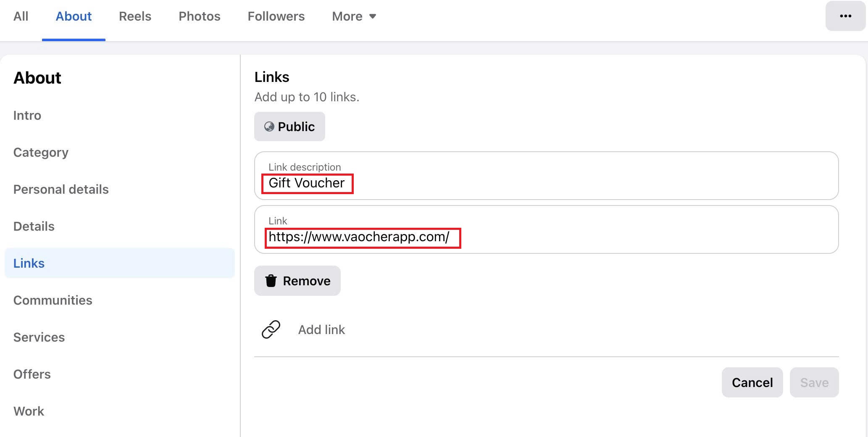The image size is (868, 437).
Task: Edit the Link description field
Action: click(546, 176)
